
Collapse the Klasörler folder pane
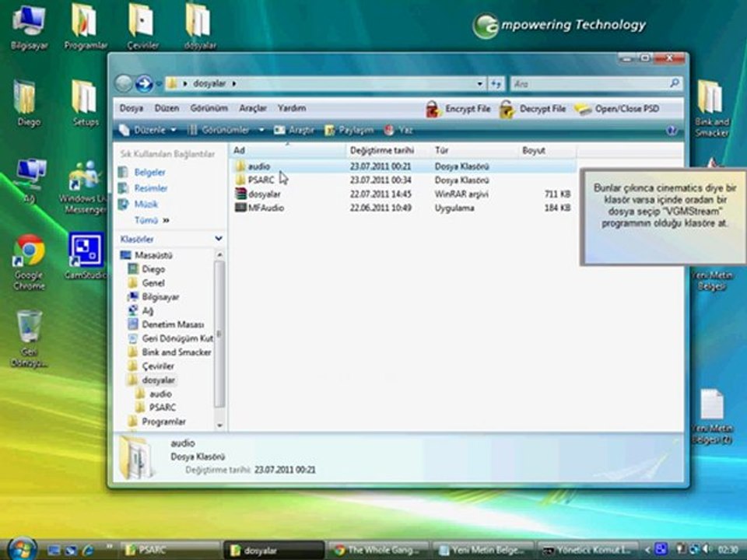pos(219,239)
